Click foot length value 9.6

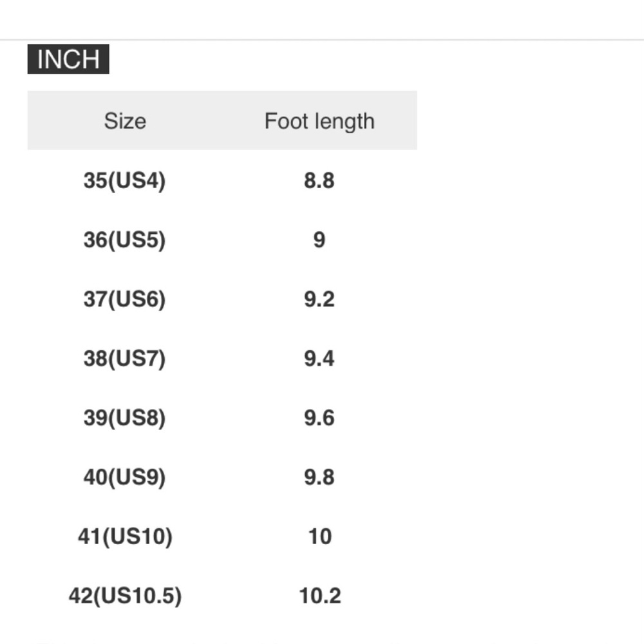coord(319,418)
